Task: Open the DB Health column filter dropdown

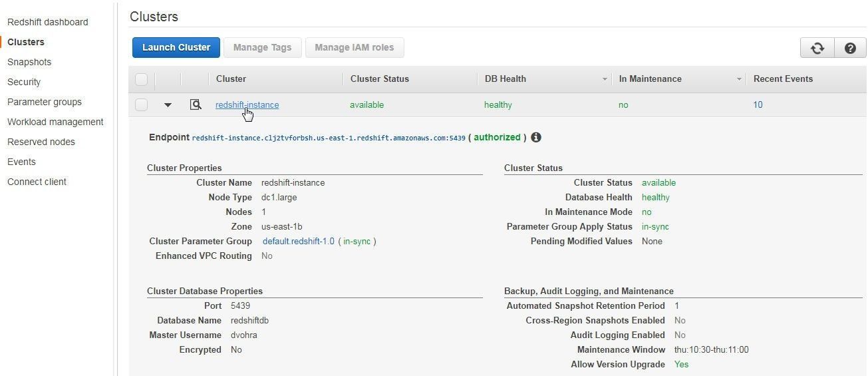Action: tap(605, 79)
